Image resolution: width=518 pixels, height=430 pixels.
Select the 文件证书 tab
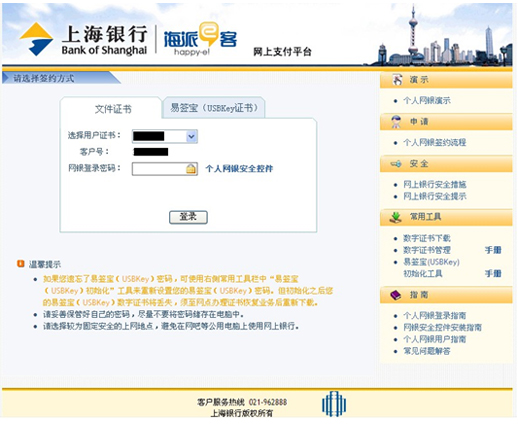(x=113, y=109)
